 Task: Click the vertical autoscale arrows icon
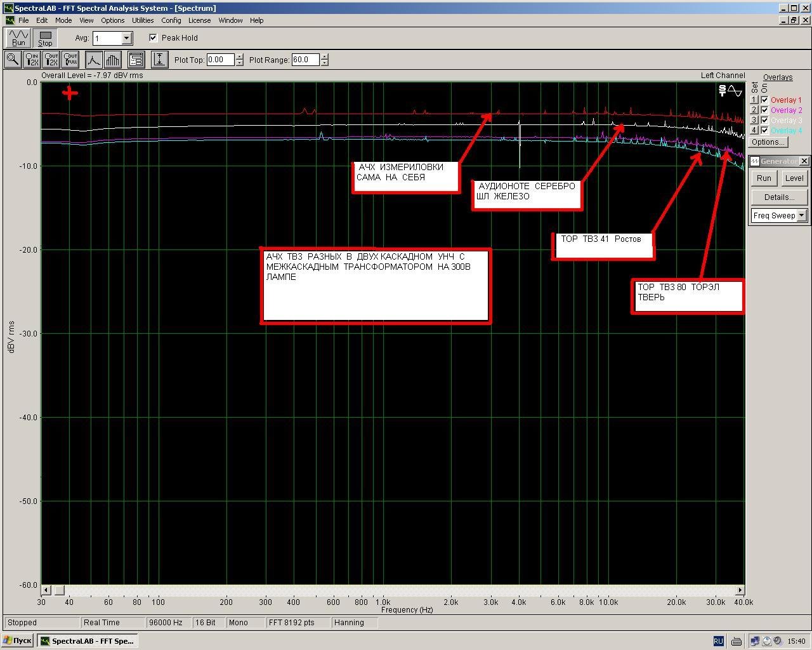pyautogui.click(x=159, y=60)
